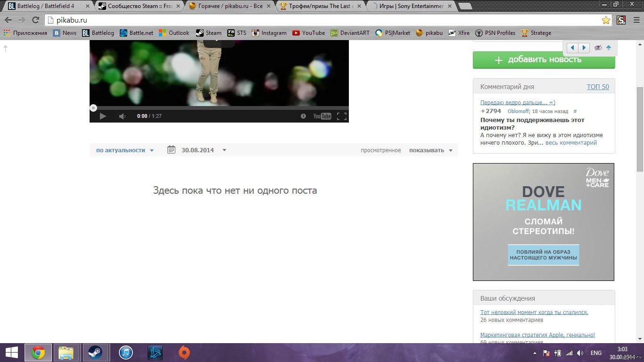Viewport: 644px width, 362px height.
Task: Open the Xfire bookmark
Action: [x=459, y=33]
